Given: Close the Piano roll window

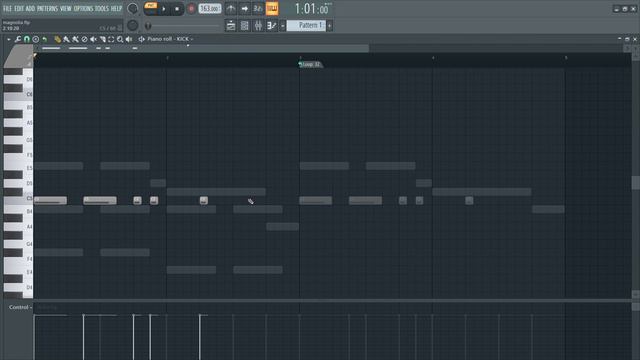Looking at the screenshot, I should point(635,39).
